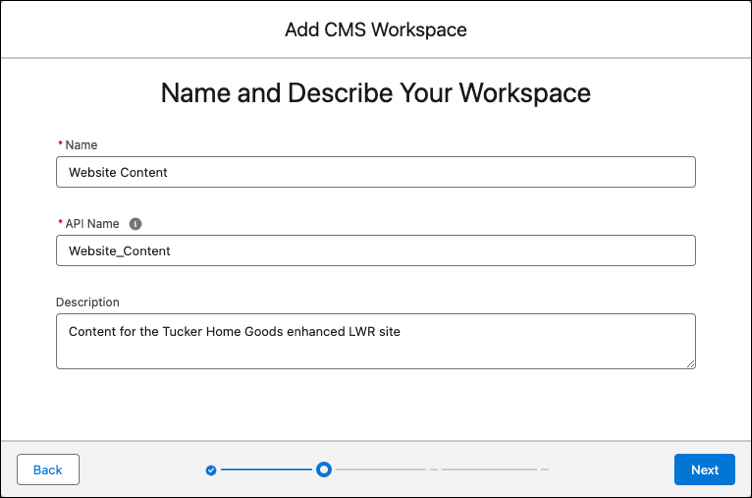Click the 'Name' field label
752x498 pixels.
[x=81, y=145]
